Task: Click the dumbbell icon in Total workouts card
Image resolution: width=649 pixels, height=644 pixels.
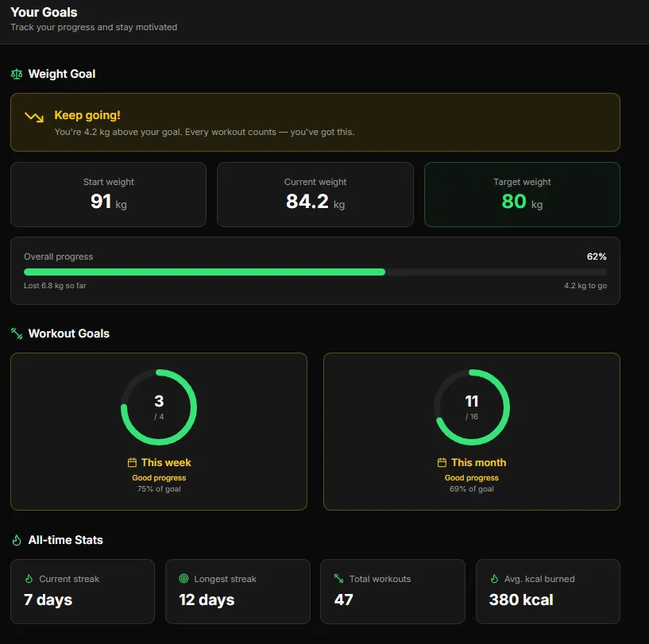Action: coord(338,579)
